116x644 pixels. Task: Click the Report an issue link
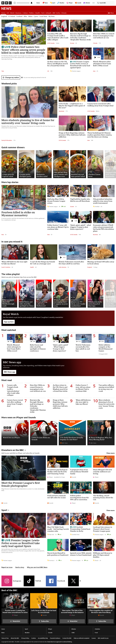pos(7,567)
